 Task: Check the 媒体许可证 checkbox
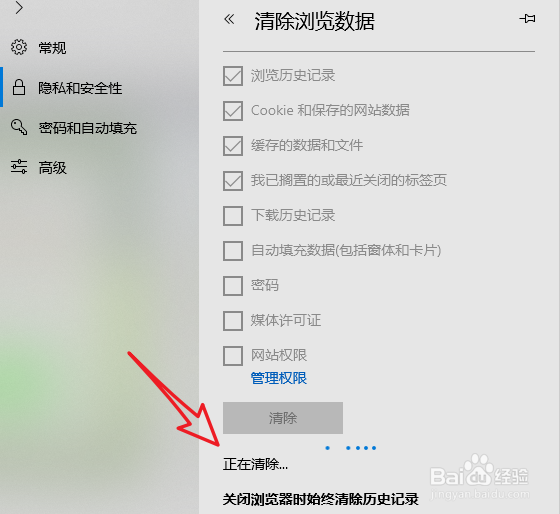[x=233, y=321]
